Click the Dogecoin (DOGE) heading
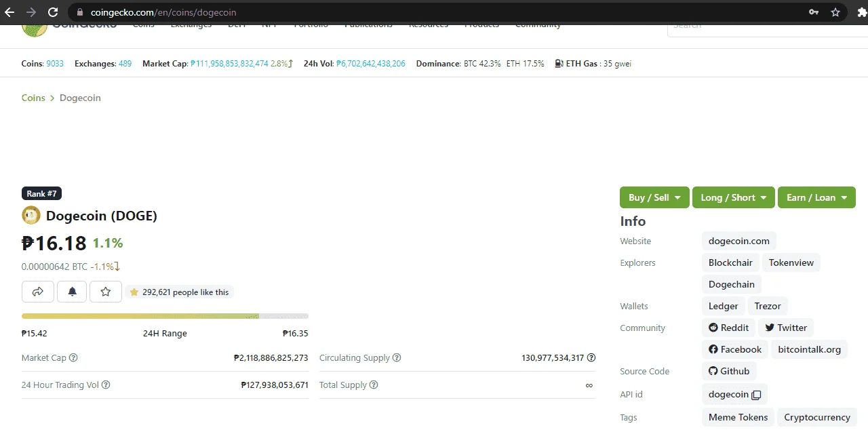 [102, 216]
